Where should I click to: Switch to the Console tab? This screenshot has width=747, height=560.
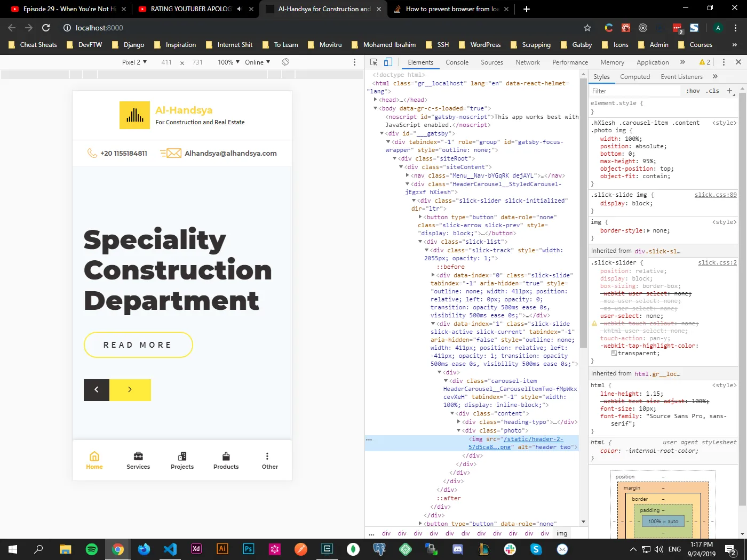coord(457,62)
